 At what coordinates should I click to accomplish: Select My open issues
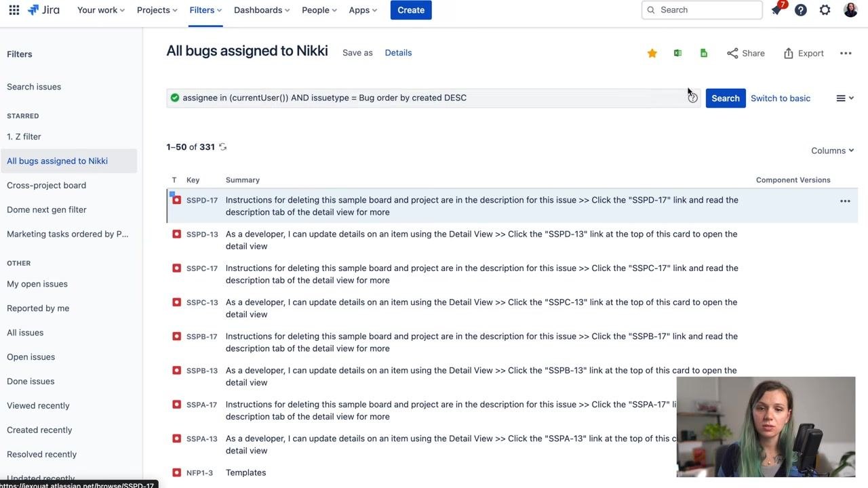(x=37, y=284)
